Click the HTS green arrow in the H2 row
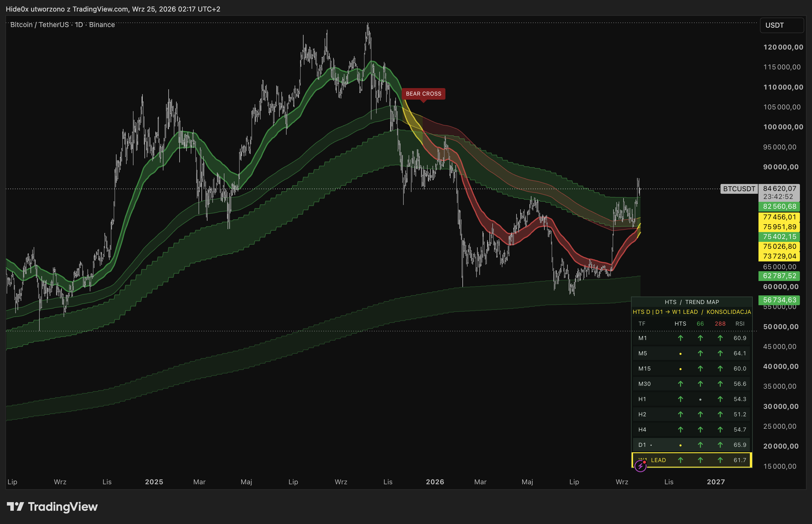Screen dimensions: 812x524 [x=680, y=414]
